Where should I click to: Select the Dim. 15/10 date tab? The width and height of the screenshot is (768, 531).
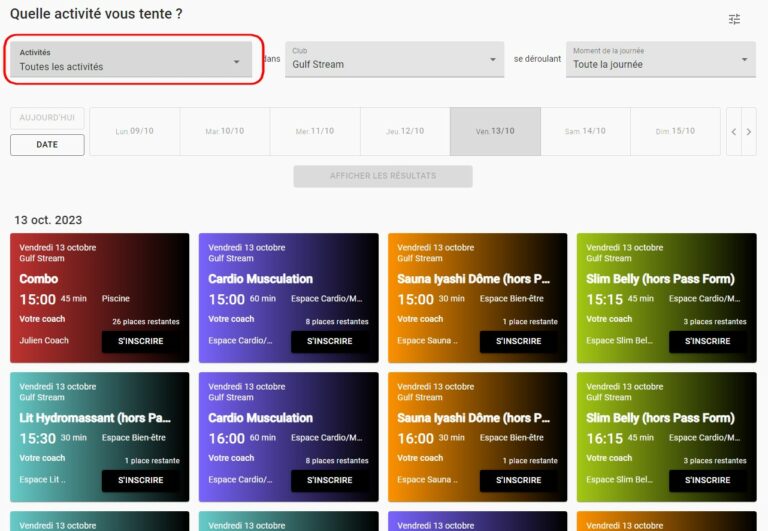pyautogui.click(x=675, y=131)
